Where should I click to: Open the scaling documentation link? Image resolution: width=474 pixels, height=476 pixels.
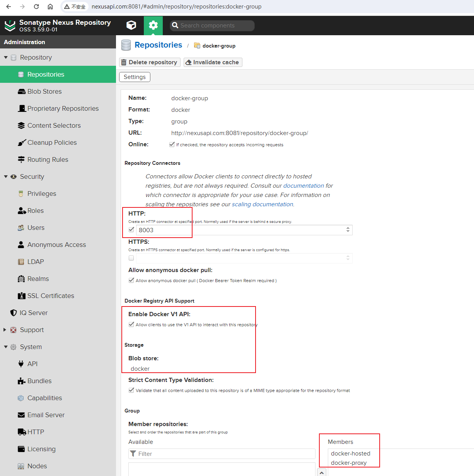pyautogui.click(x=263, y=204)
